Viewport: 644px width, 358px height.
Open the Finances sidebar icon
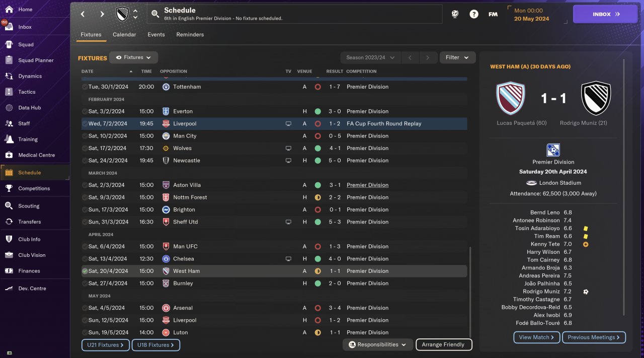click(x=9, y=271)
